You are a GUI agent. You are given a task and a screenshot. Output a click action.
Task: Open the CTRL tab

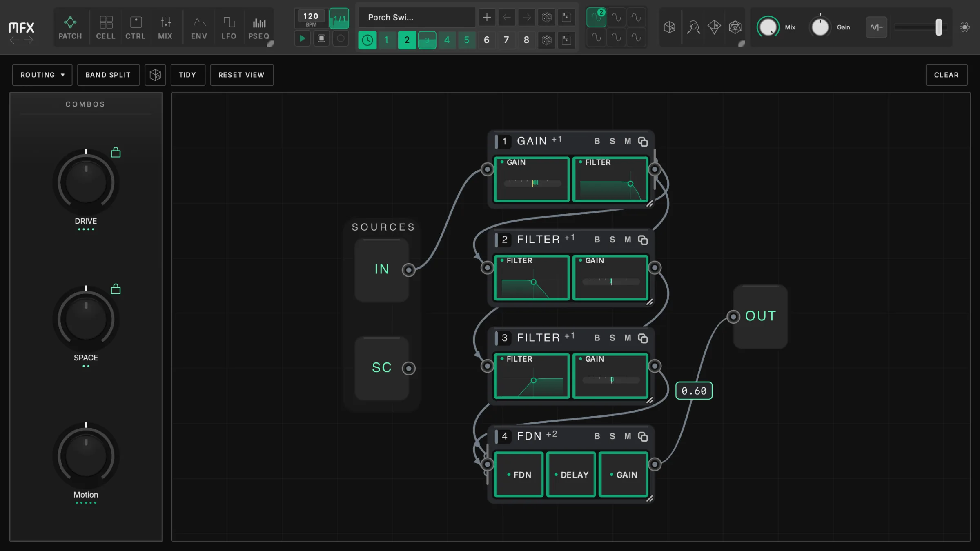click(135, 27)
